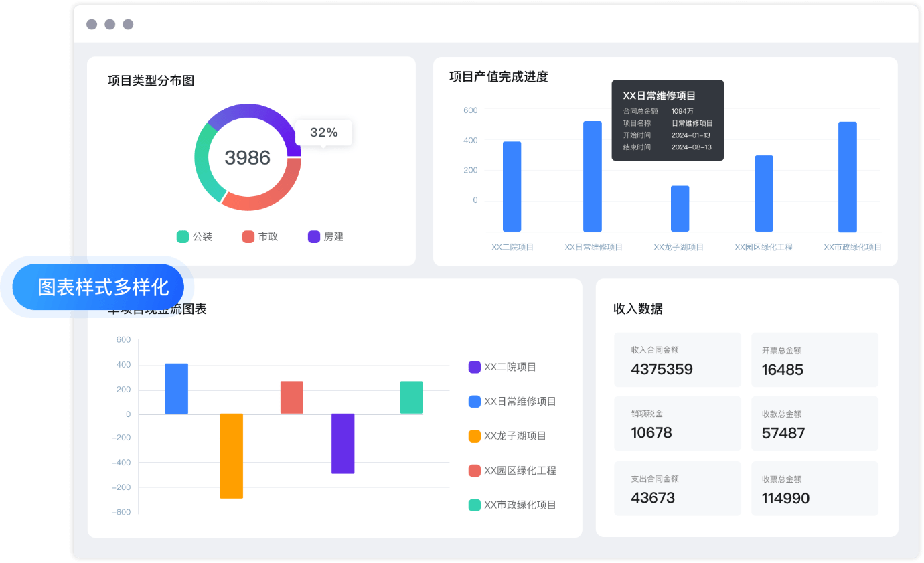Click the 32% tooltip on donut chart
Viewport: 924px width, 563px height.
coord(324,133)
